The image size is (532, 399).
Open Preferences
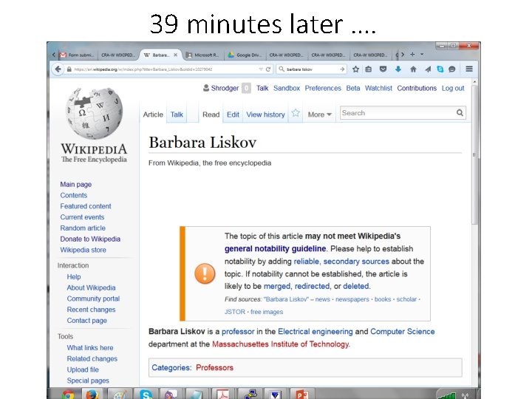(x=323, y=88)
